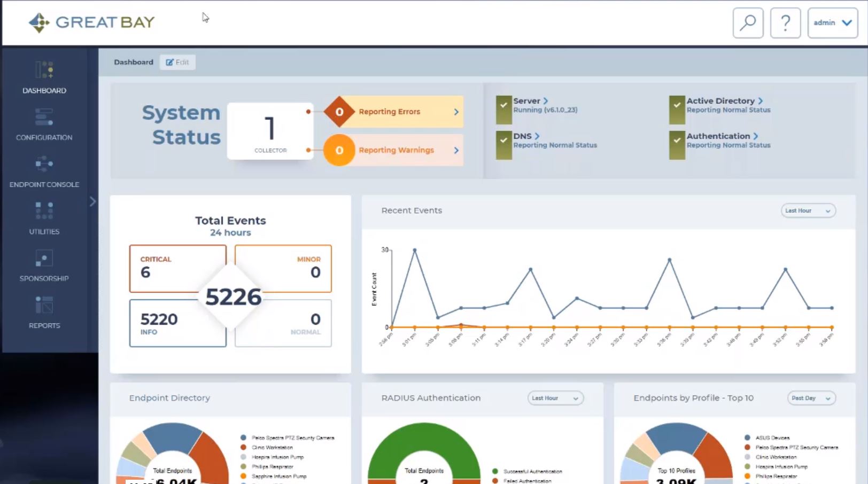This screenshot has width=868, height=484.
Task: Click the first peak point at 30 events
Action: 414,250
